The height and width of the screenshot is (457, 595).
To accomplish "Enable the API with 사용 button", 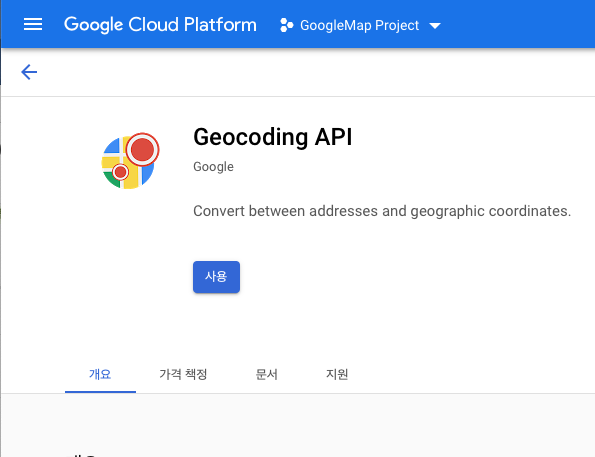I will tap(216, 277).
